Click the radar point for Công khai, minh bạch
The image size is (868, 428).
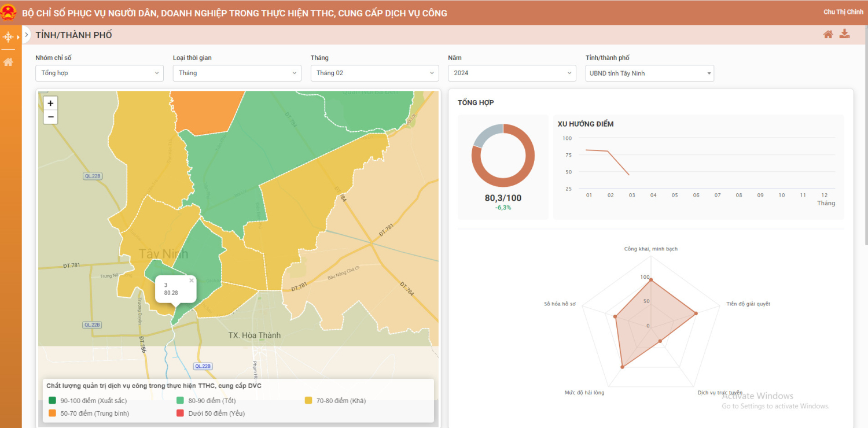pos(651,280)
